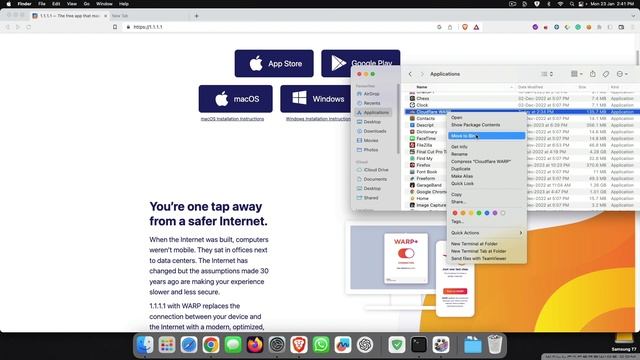The width and height of the screenshot is (640, 360).
Task: Open Launchpad from the Dock
Action: 167,345
